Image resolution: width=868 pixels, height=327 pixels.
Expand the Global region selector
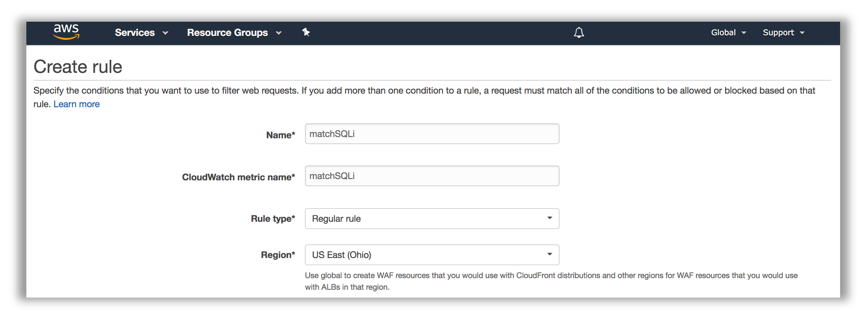[728, 33]
